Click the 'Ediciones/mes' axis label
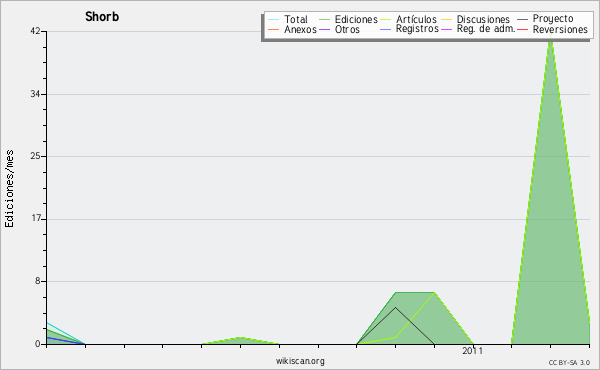 (x=9, y=189)
